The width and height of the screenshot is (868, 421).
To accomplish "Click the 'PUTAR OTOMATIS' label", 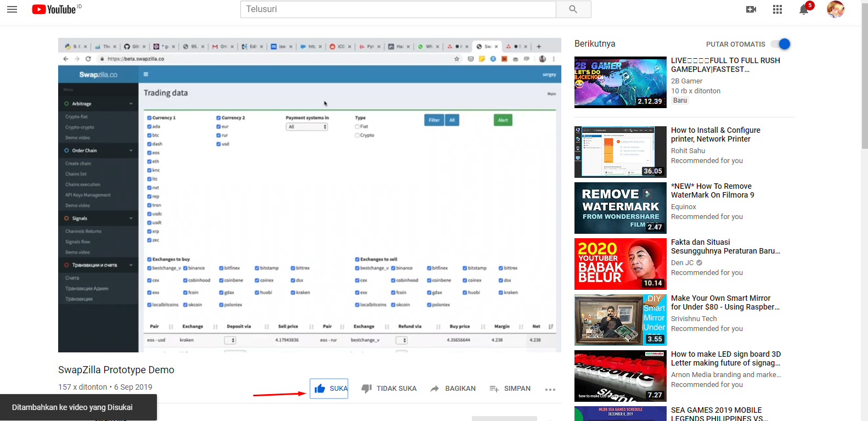I will (x=736, y=44).
